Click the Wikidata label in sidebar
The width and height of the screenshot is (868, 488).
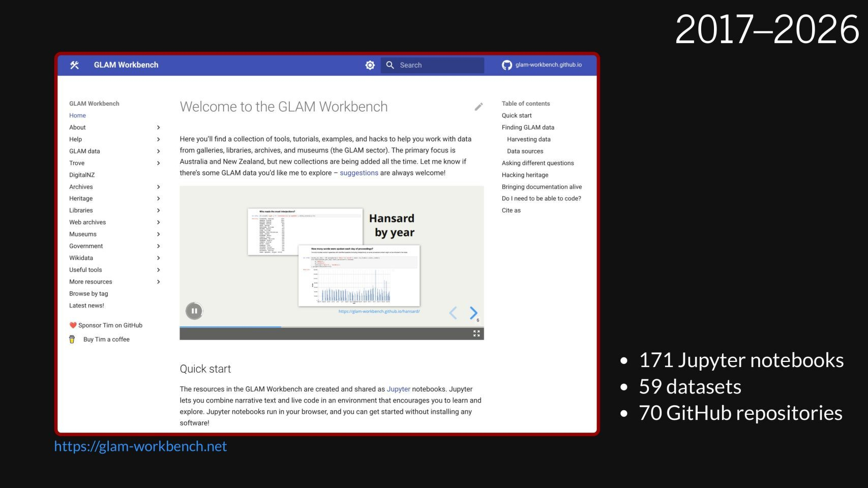tap(81, 258)
